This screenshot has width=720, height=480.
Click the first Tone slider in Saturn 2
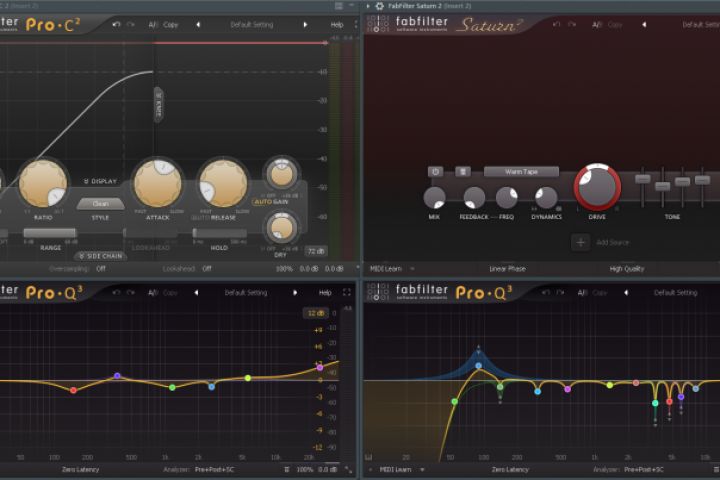[642, 179]
